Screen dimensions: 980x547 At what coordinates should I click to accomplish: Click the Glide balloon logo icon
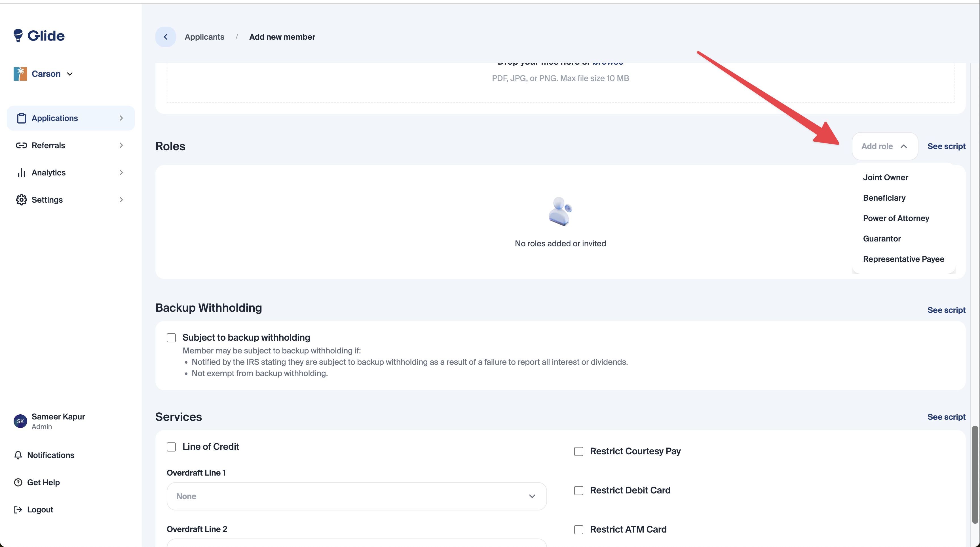point(18,35)
